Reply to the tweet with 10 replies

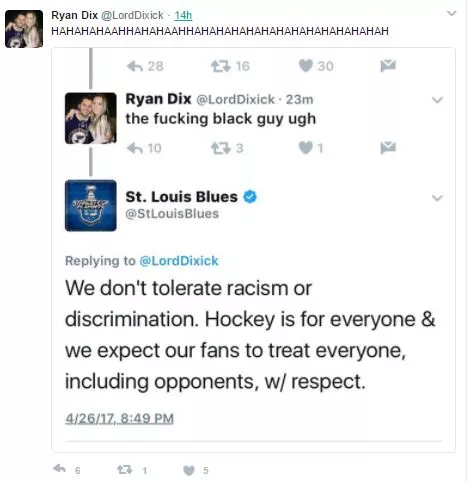coord(135,148)
